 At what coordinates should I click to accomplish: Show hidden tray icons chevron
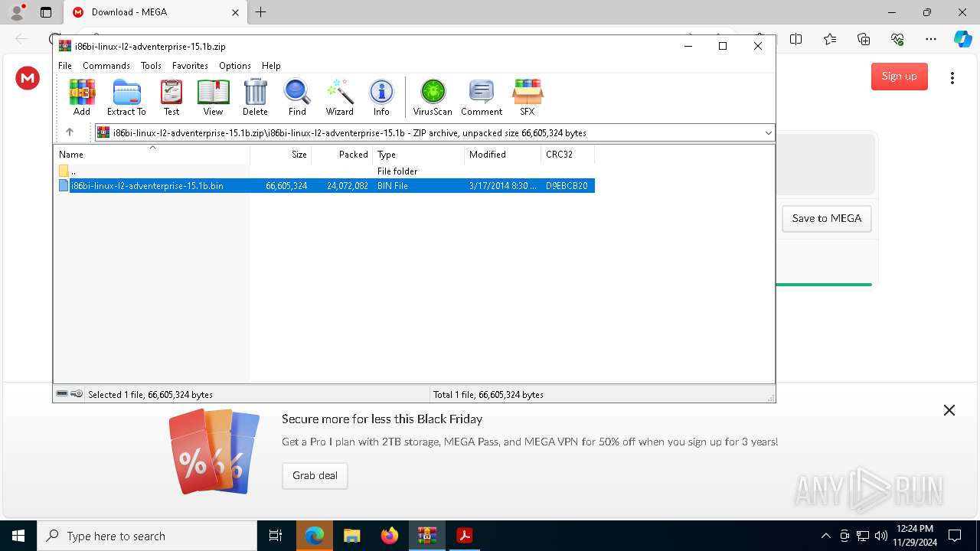point(825,536)
